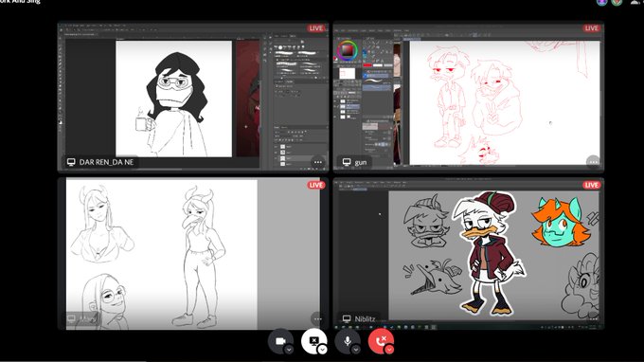Click the monitor icon beside DAR REN_DA NE
The width and height of the screenshot is (644, 362).
[x=71, y=162]
